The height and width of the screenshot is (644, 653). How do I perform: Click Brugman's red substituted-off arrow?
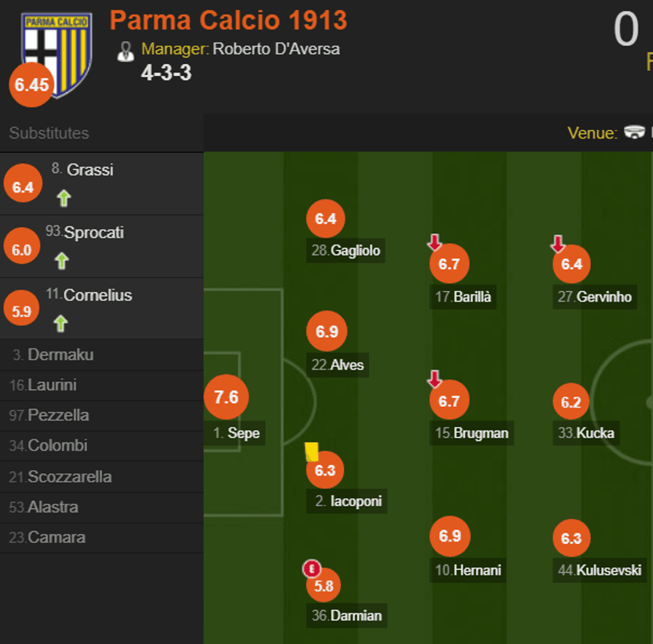(434, 380)
